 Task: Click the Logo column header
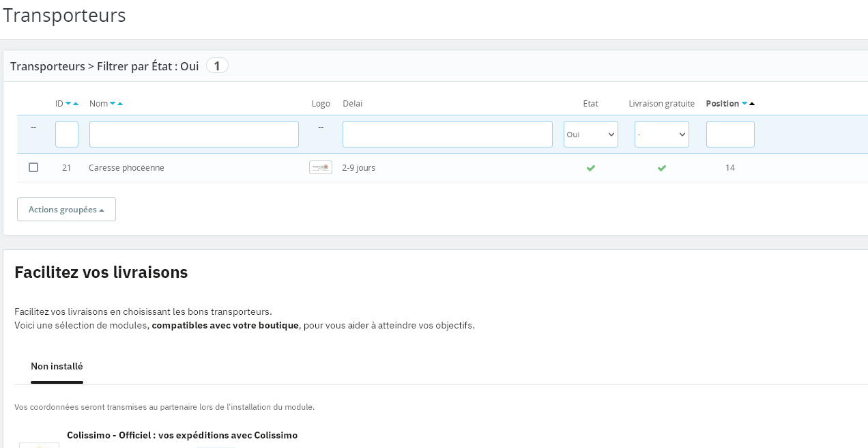[x=321, y=104]
